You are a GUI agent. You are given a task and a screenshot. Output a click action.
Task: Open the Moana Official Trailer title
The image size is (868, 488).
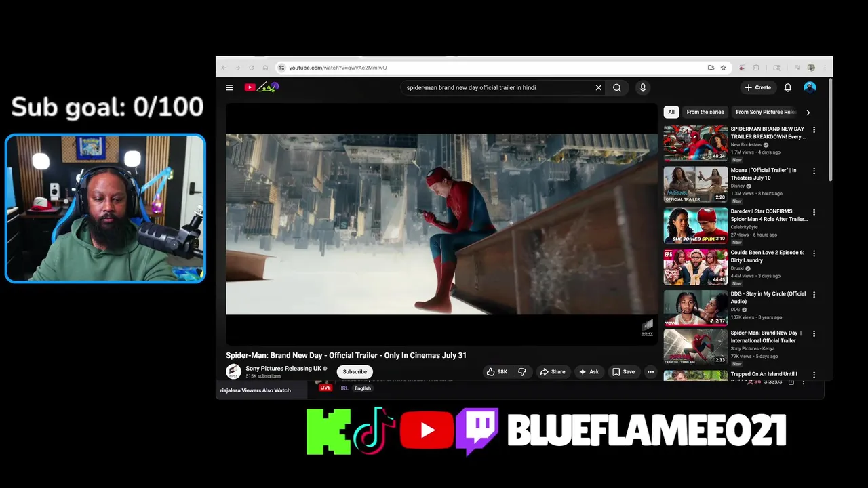point(764,174)
